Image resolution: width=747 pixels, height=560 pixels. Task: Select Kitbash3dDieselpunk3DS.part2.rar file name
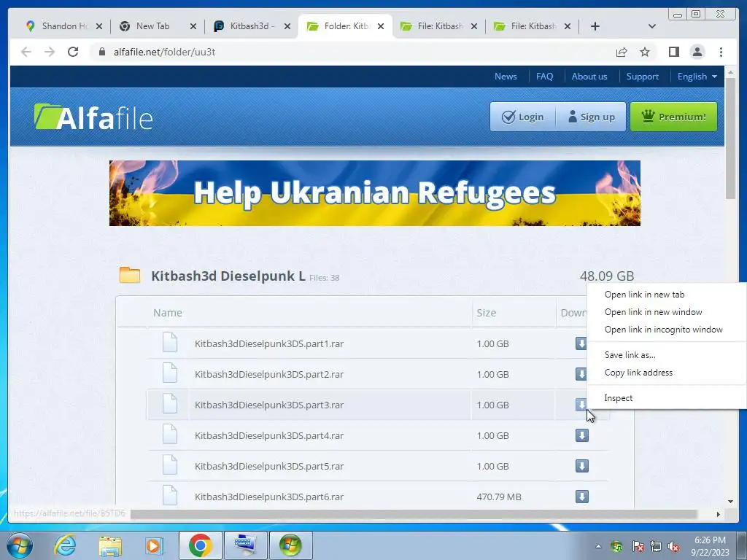(269, 374)
